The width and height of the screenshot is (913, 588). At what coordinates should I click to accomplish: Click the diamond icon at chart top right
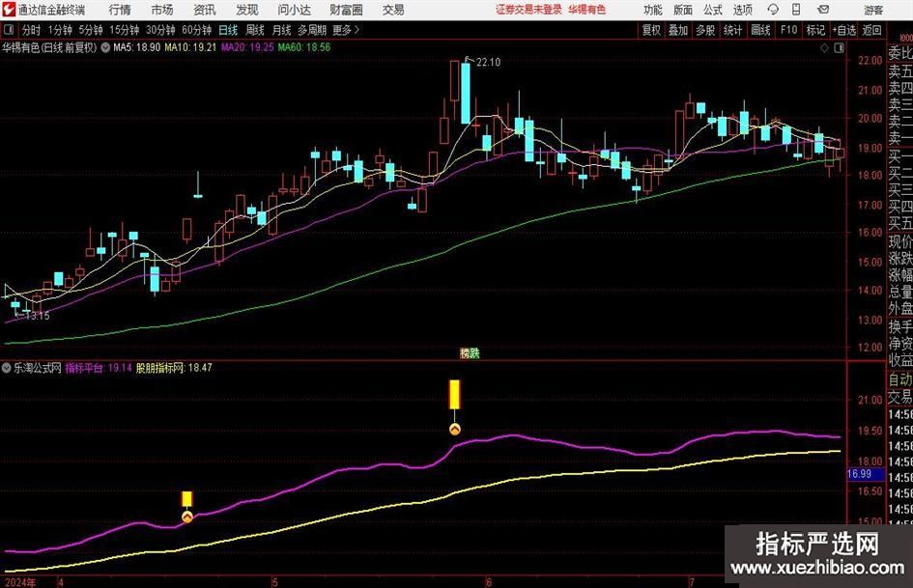point(824,48)
